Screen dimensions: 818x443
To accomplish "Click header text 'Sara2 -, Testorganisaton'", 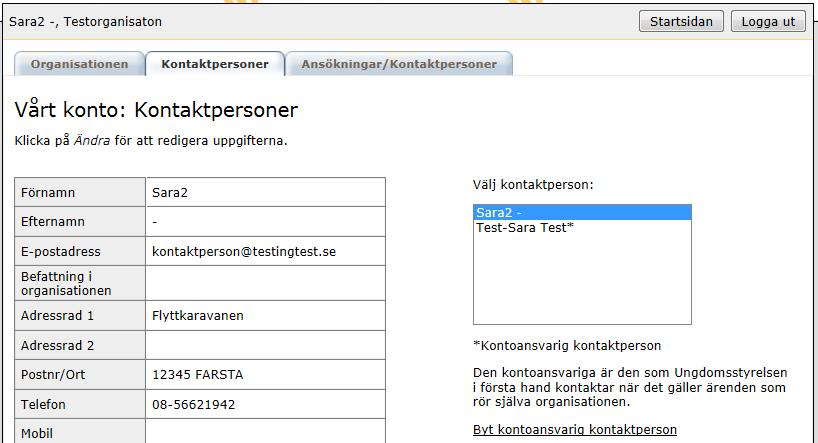I will pyautogui.click(x=86, y=21).
